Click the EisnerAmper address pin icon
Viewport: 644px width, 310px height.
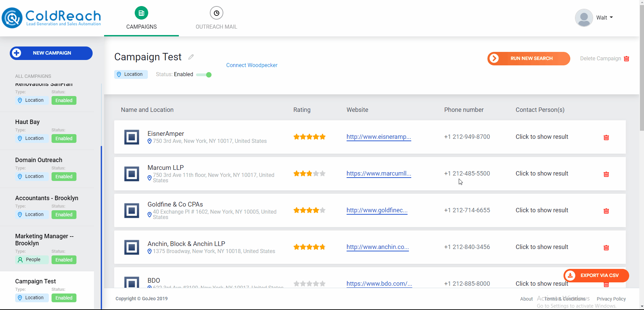pyautogui.click(x=150, y=141)
